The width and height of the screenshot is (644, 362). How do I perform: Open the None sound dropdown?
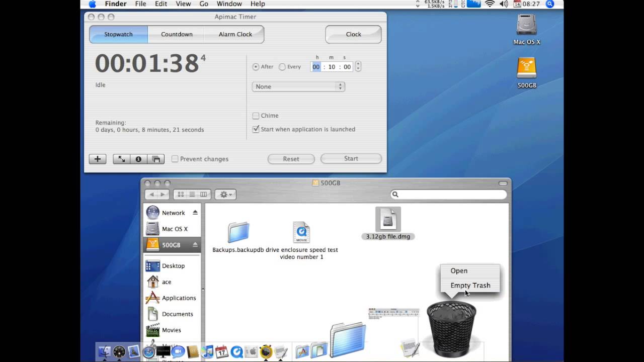pos(298,86)
